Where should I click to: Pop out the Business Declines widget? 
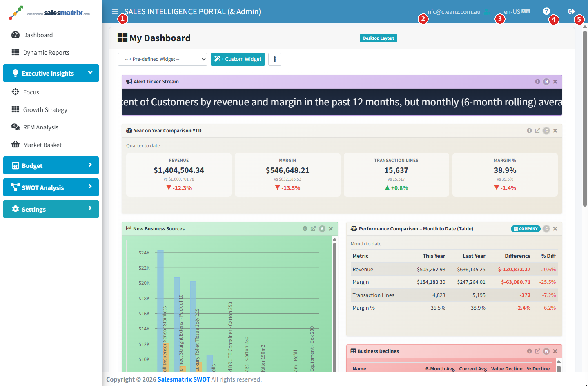click(537, 351)
